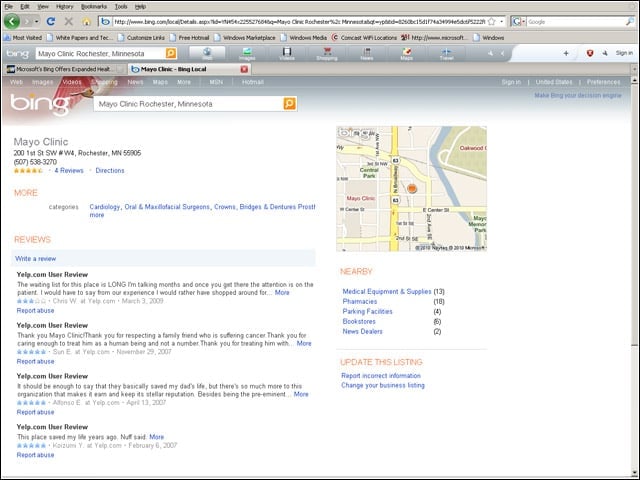The image size is (640, 480).
Task: Click the Google search input field
Action: point(576,22)
